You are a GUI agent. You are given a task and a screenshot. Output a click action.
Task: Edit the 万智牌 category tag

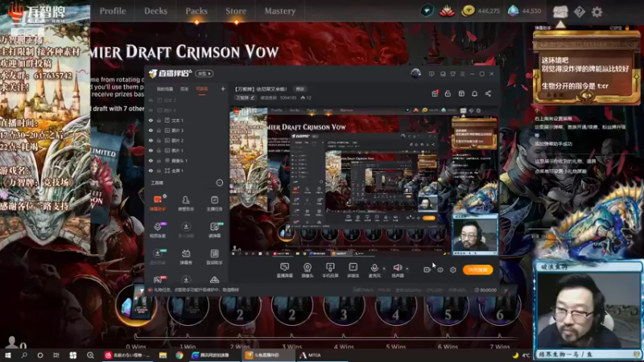click(246, 97)
